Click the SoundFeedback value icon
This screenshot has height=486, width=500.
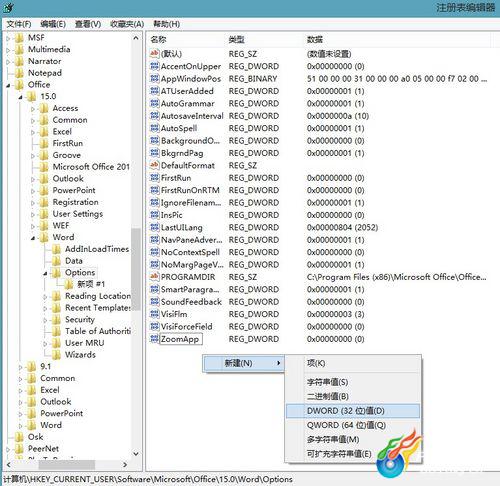(154, 302)
